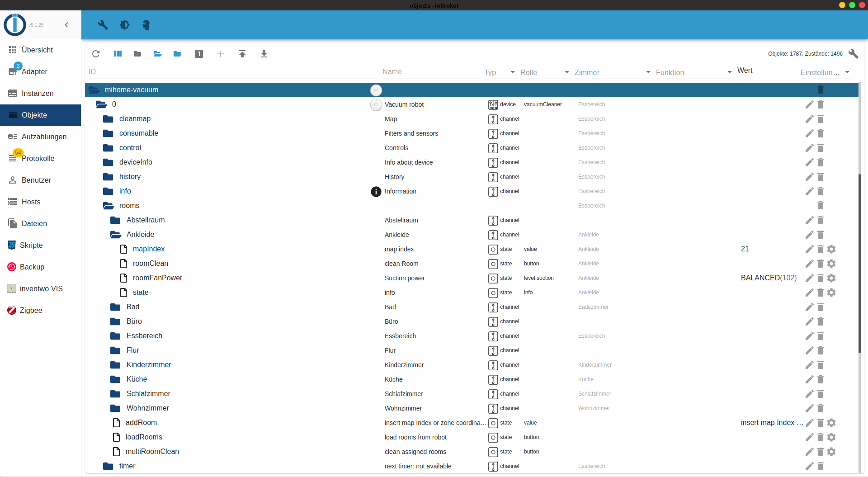The image size is (868, 477).
Task: Collapse all folders in toolbar
Action: (x=137, y=54)
